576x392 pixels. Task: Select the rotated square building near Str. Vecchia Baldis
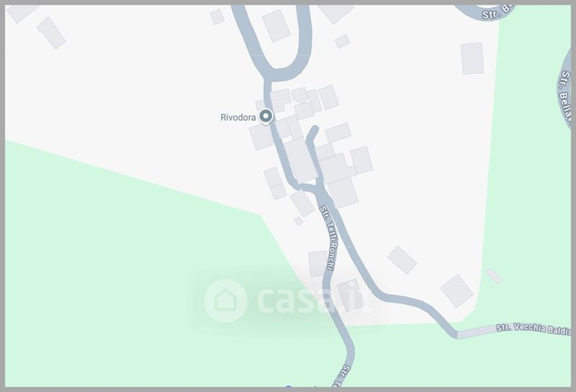point(457,291)
